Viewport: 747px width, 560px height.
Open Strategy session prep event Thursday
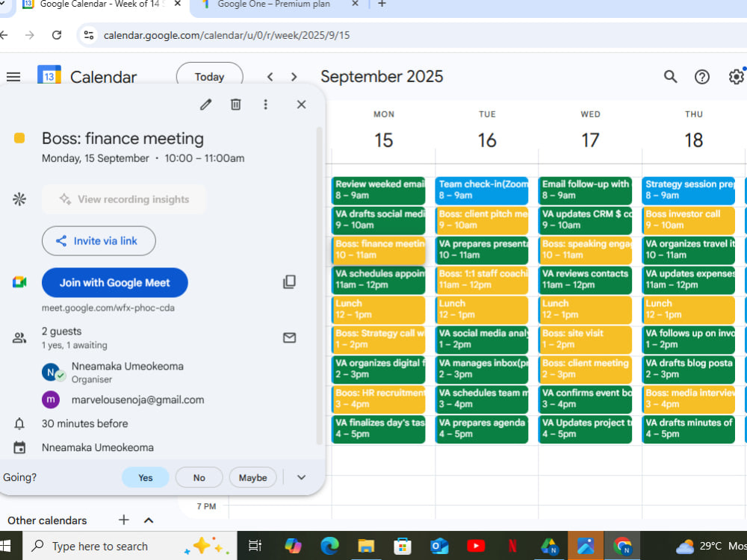(689, 190)
